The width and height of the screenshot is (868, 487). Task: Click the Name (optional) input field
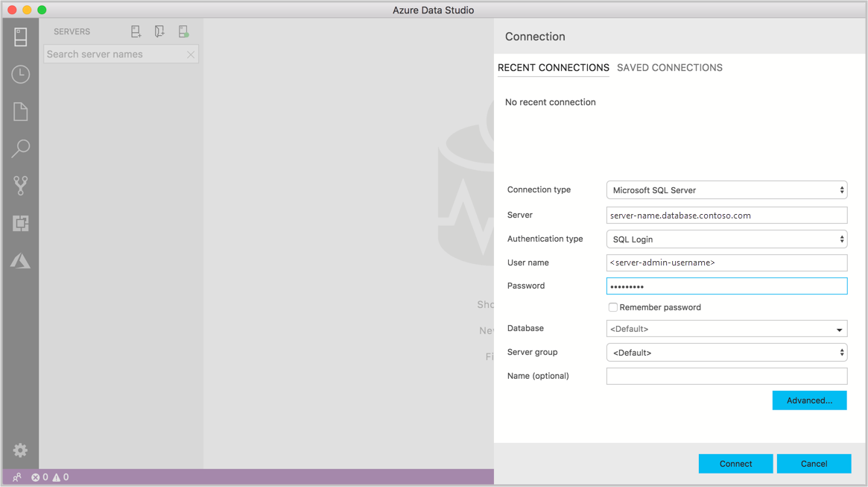point(726,376)
